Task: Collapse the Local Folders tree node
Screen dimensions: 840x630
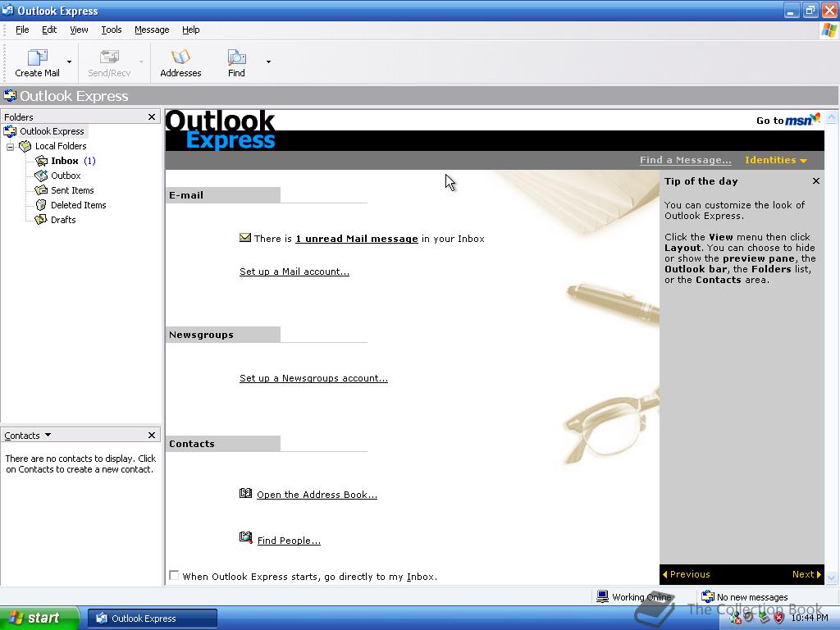Action: click(x=10, y=147)
